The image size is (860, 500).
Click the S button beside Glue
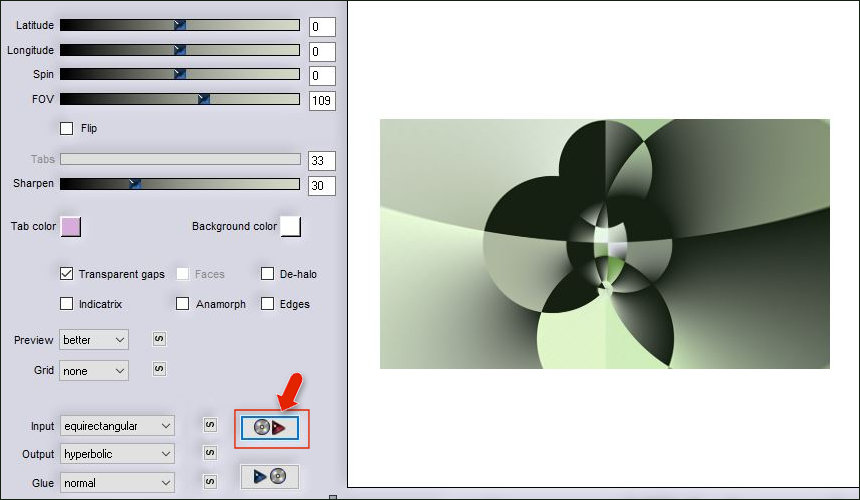210,482
